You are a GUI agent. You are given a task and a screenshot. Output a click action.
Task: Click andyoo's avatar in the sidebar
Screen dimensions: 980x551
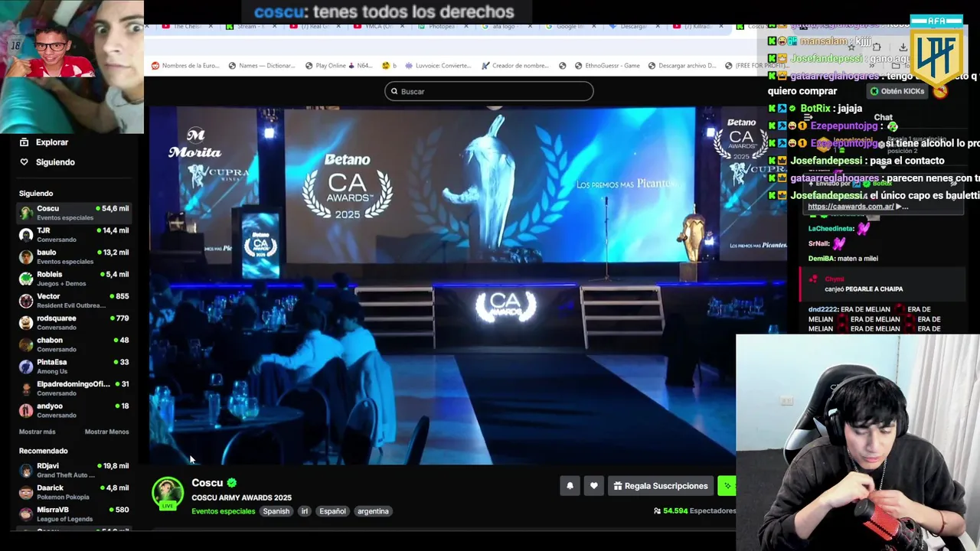pyautogui.click(x=26, y=411)
